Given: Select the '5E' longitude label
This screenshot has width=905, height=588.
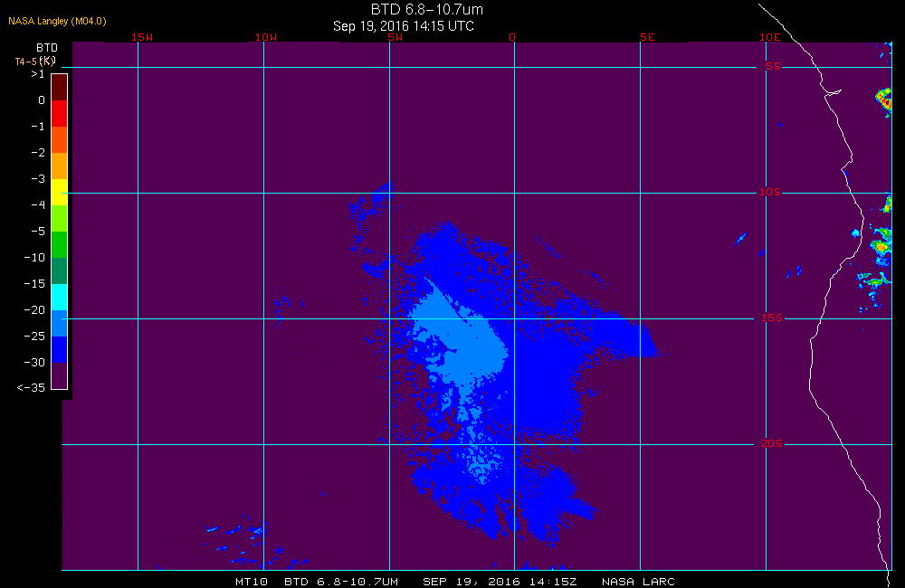Looking at the screenshot, I should click(x=647, y=37).
